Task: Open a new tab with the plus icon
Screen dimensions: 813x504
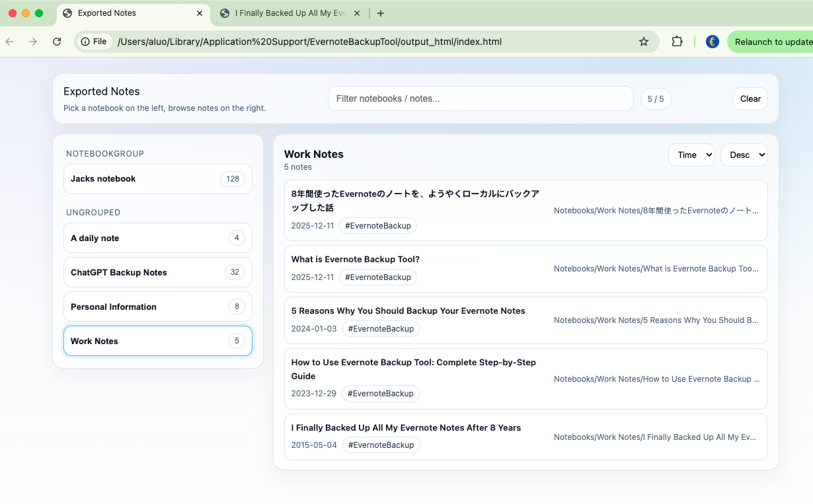Action: coord(381,13)
